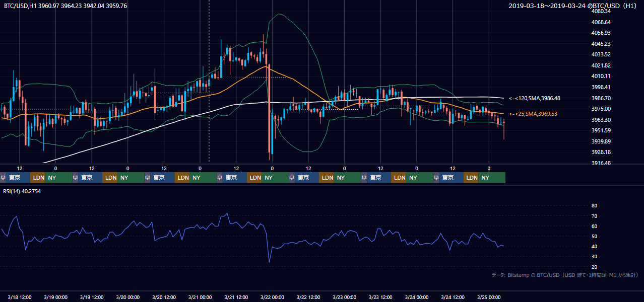Viewport: 644px width, 302px height.
Task: Click price axis value 3975.00
Action: (602, 109)
